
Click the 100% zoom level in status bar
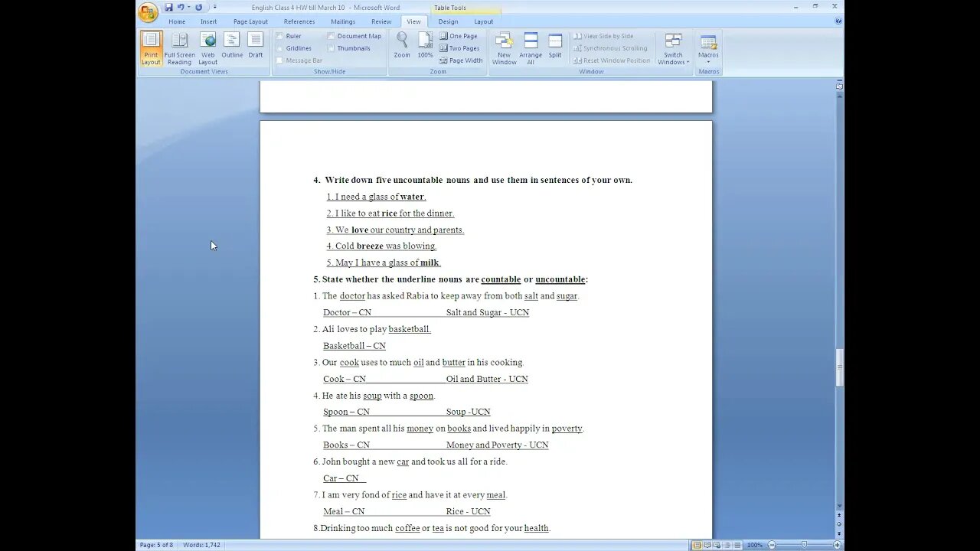point(755,545)
